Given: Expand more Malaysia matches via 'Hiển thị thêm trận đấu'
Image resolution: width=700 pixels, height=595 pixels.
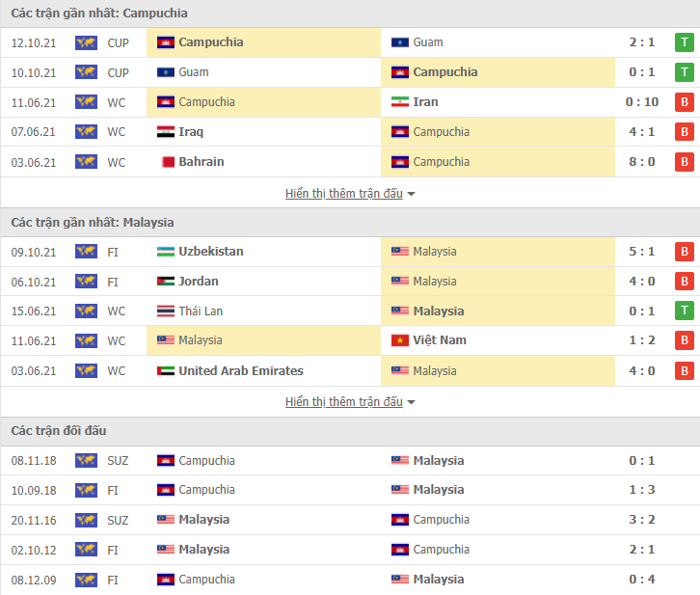Looking at the screenshot, I should coord(344,402).
